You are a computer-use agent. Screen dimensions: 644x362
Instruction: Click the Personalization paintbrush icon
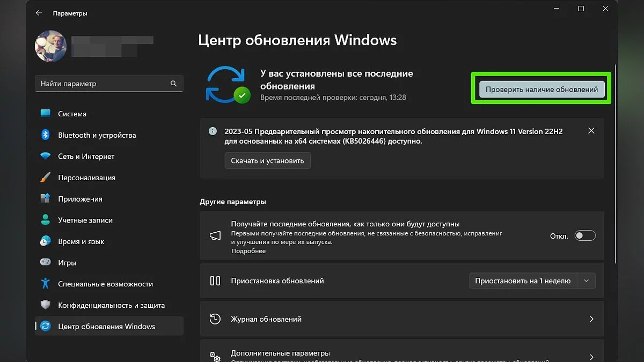(46, 178)
